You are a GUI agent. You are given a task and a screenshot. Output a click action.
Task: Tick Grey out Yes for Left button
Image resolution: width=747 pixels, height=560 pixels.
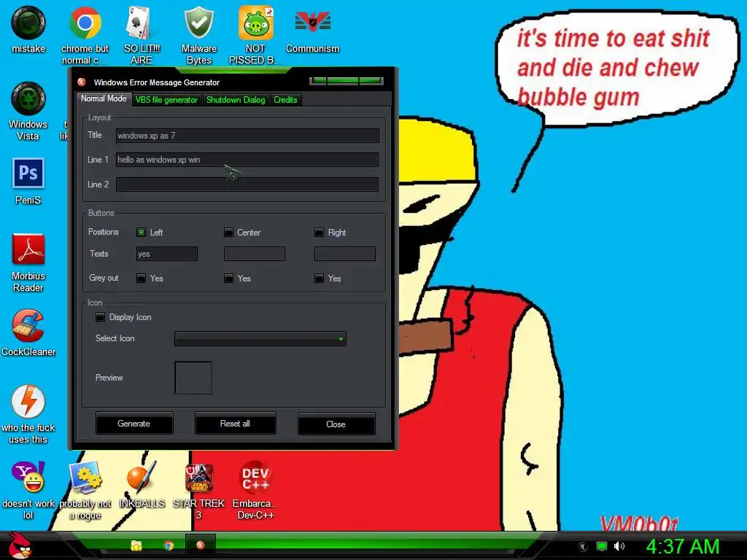point(141,278)
